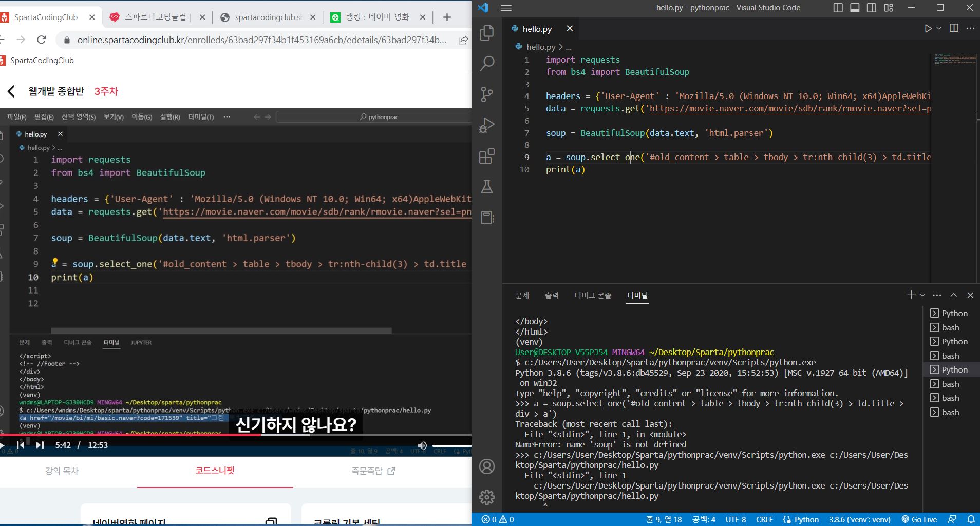Skip to next lecture video

(40, 445)
